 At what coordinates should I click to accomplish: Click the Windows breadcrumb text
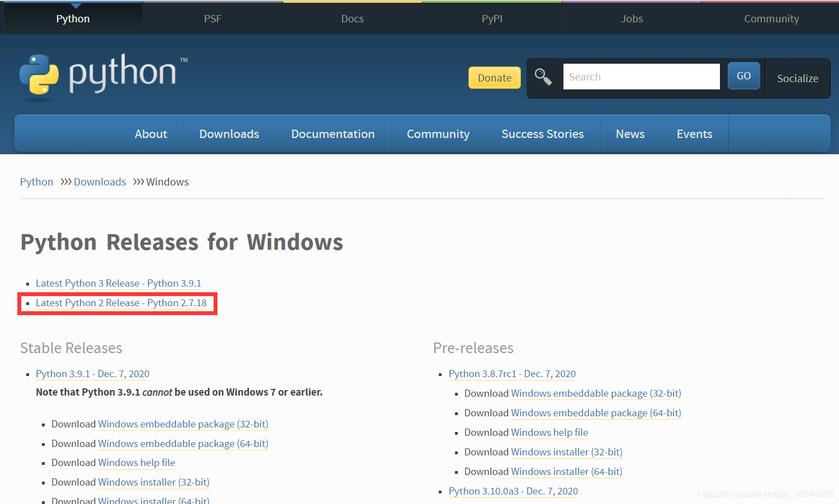[x=168, y=182]
